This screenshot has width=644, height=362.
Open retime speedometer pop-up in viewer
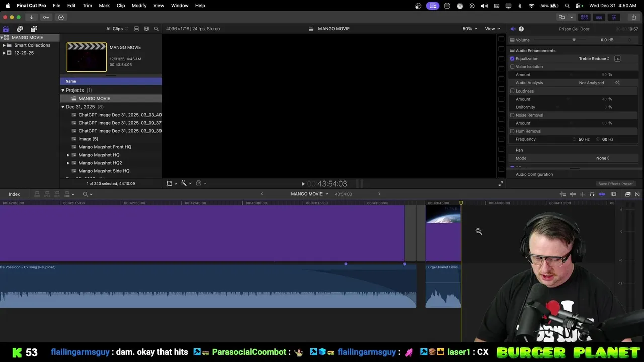click(x=200, y=184)
